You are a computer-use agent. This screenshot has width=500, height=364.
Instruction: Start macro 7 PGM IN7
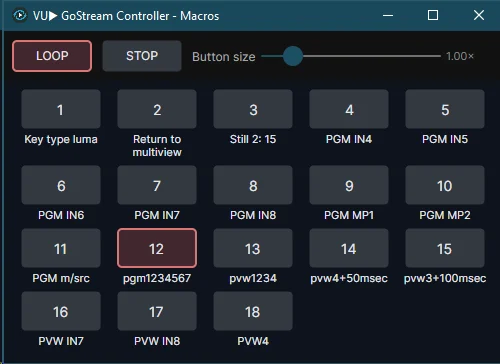tap(157, 185)
